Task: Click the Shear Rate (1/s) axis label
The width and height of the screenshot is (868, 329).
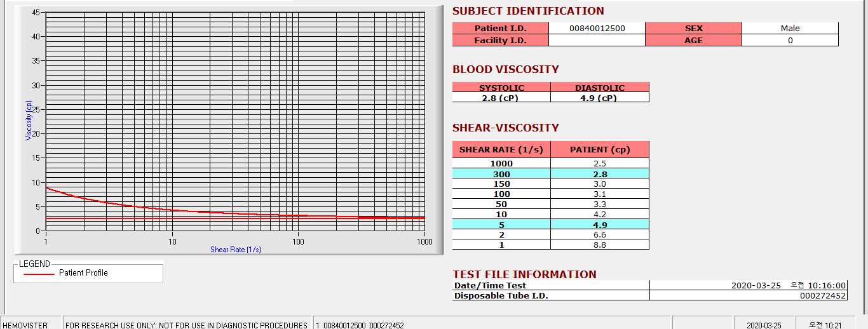Action: point(236,250)
